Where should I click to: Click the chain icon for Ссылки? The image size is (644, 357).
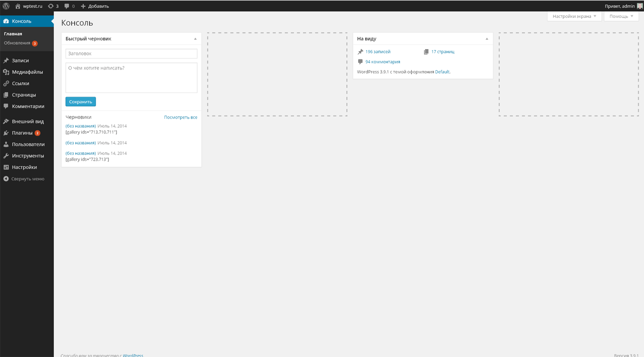click(6, 83)
